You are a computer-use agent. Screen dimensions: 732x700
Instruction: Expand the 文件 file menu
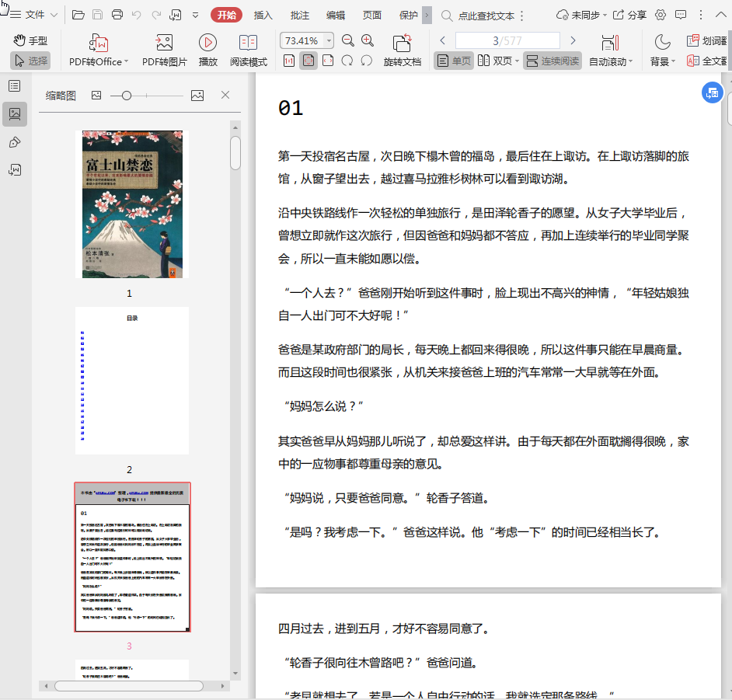click(x=35, y=15)
